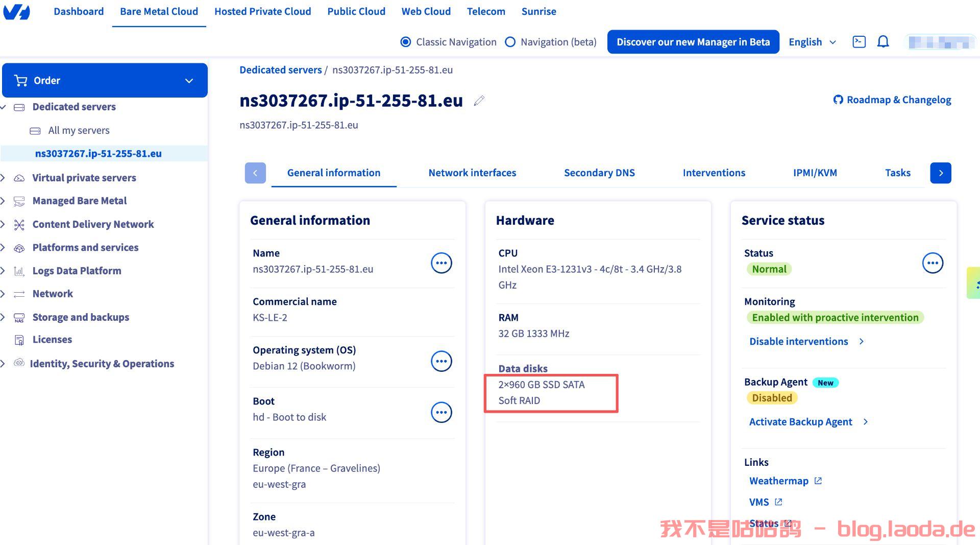Open All my servers in sidebar
This screenshot has width=980, height=545.
(x=79, y=130)
